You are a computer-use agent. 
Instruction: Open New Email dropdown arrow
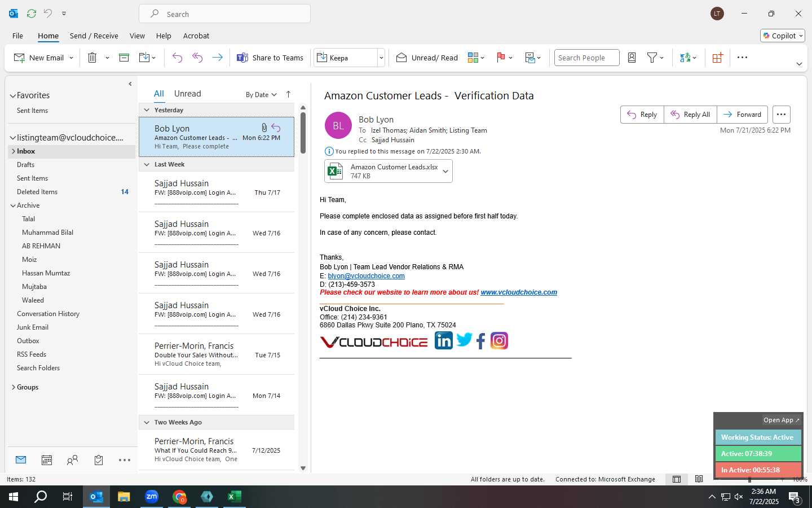tap(71, 58)
